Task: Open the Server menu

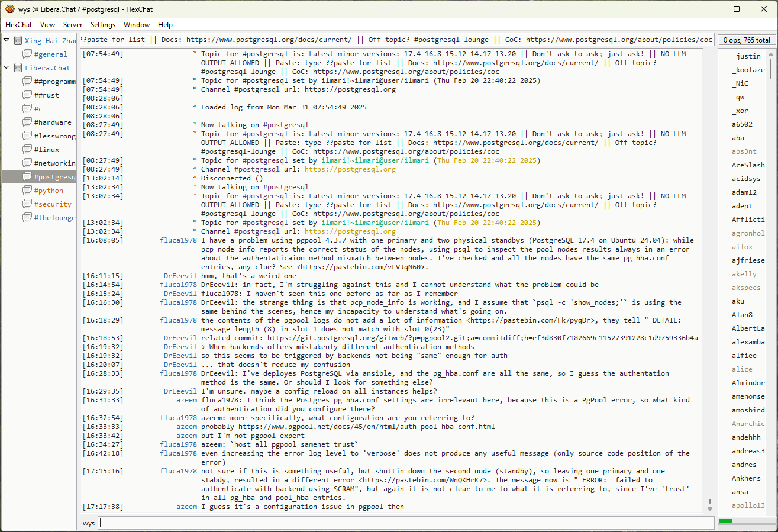Action: pos(73,25)
